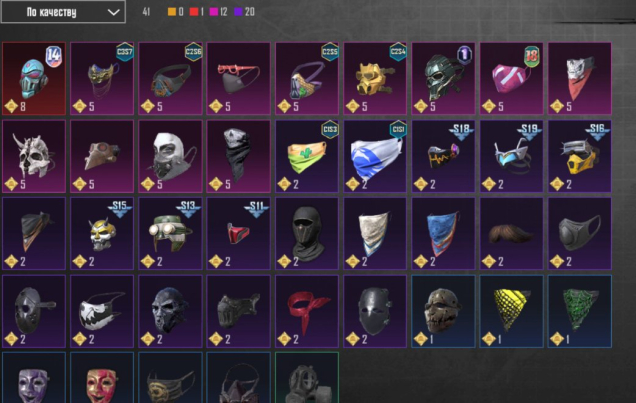Pick the pink football mask with badge 18
636x403 pixels.
pyautogui.click(x=511, y=78)
